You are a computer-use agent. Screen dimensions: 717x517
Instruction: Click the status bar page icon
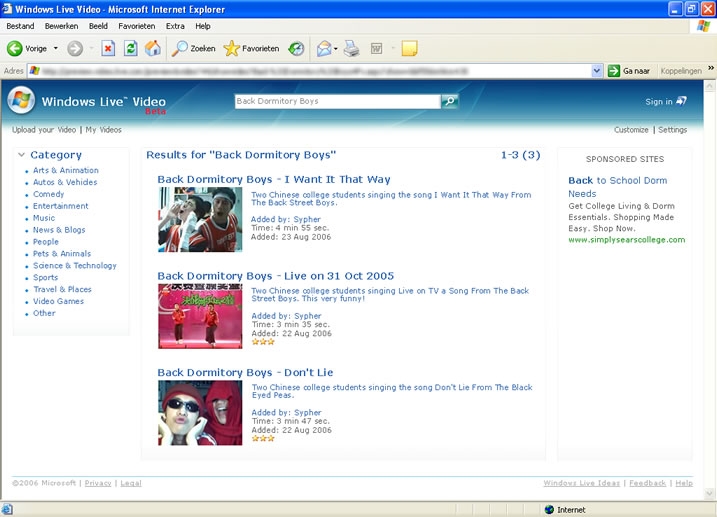coord(7,509)
